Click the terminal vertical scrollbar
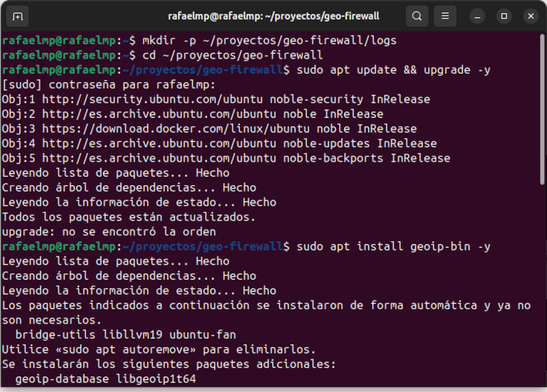The image size is (547, 392). [x=542, y=109]
